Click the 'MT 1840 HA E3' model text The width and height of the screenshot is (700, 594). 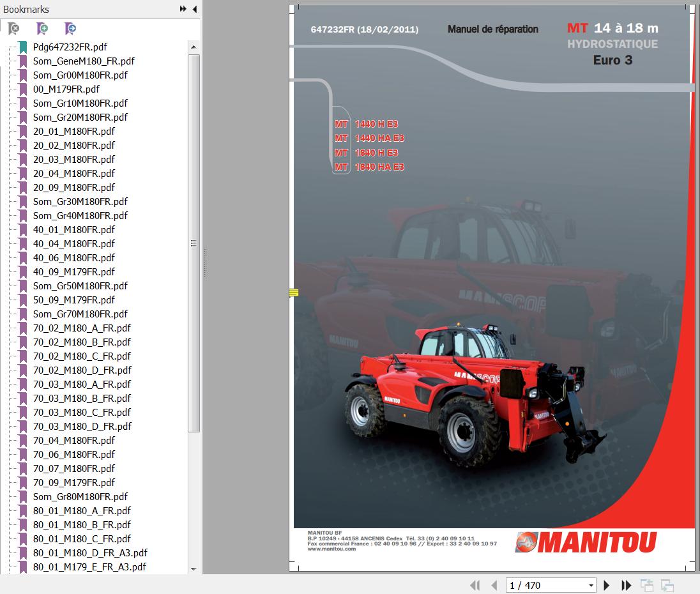(370, 167)
